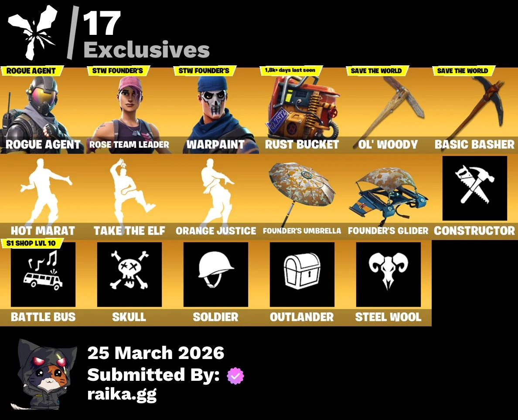This screenshot has height=420, width=518.
Task: Click the Outlander treasure chest icon
Action: coord(302,274)
